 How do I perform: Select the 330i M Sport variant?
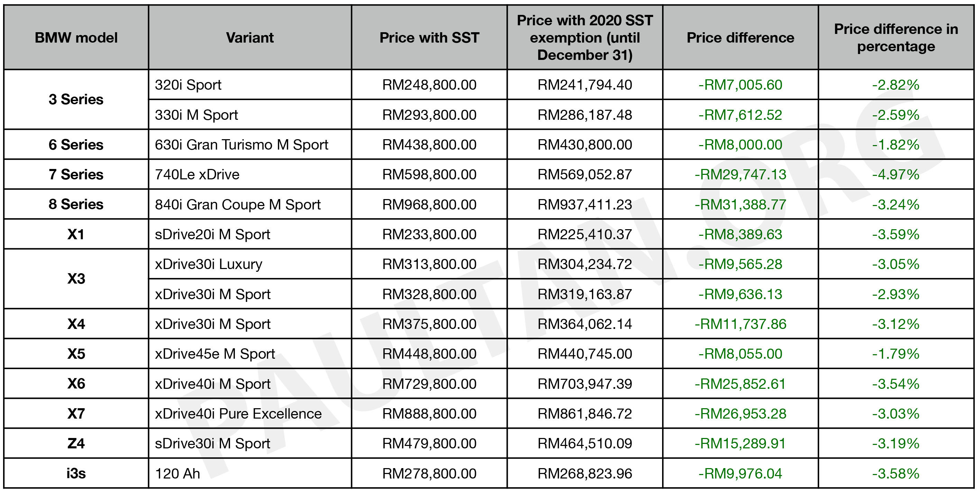point(250,115)
